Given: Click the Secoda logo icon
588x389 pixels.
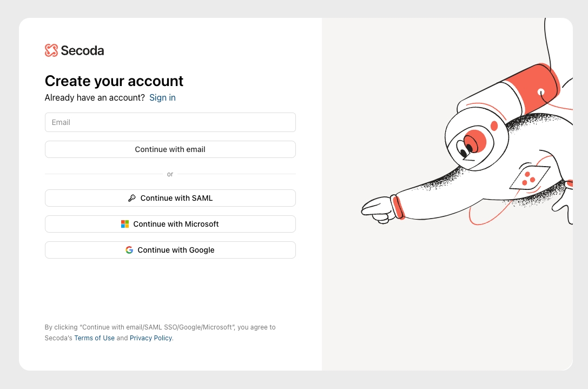Looking at the screenshot, I should [x=51, y=50].
